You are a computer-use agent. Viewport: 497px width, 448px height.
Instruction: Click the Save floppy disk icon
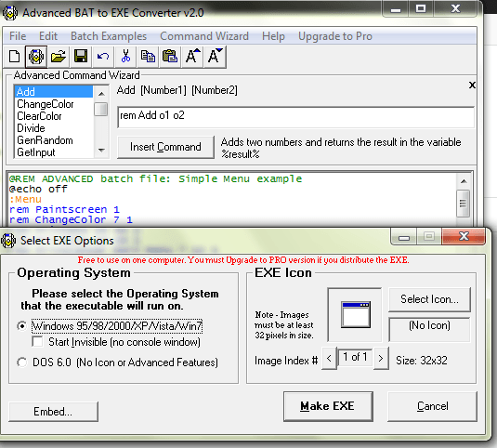click(81, 57)
